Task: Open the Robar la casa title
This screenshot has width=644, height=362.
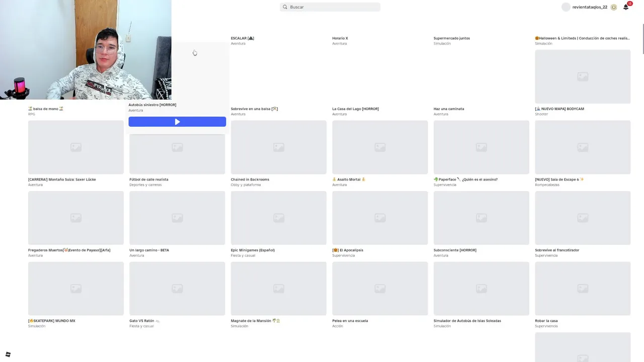Action: click(546, 321)
